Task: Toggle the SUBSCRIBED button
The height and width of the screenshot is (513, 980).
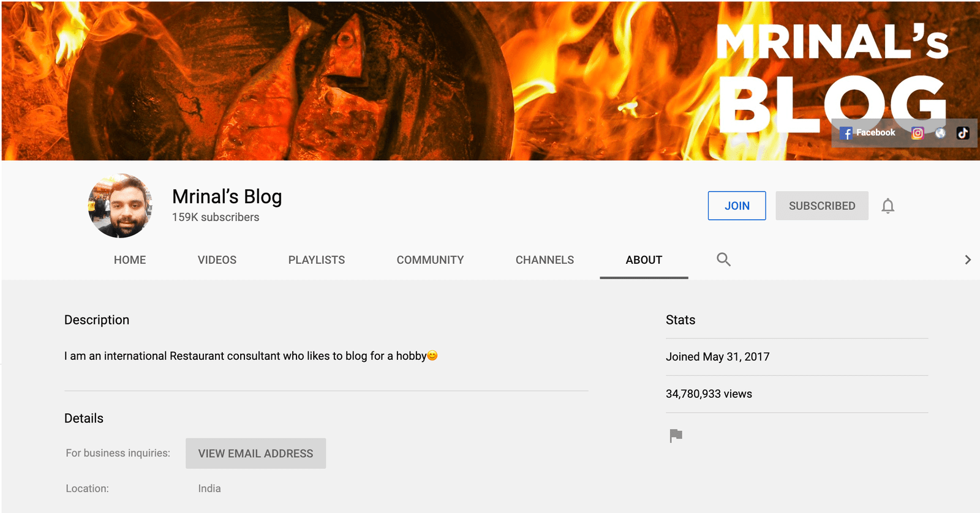Action: click(x=821, y=206)
